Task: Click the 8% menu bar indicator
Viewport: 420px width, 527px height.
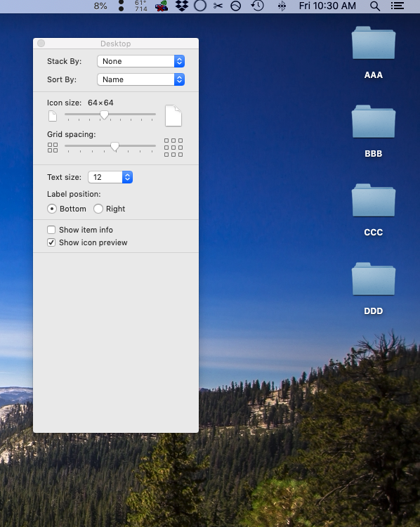Action: tap(100, 6)
